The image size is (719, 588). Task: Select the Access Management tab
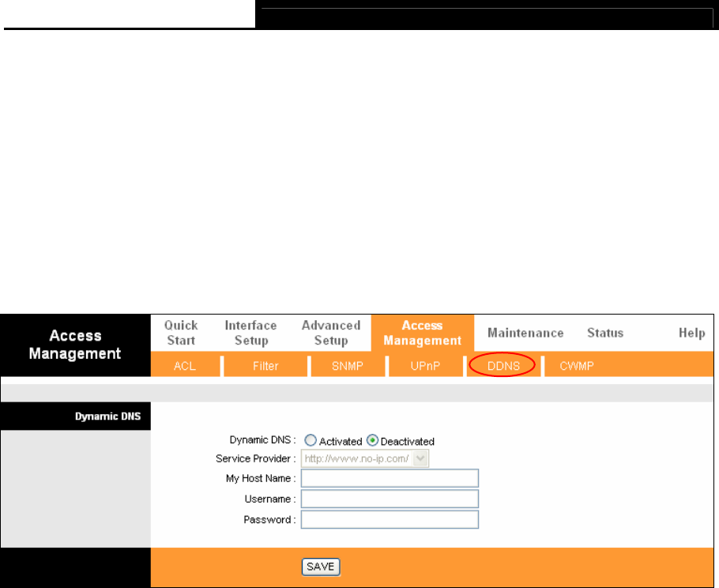pos(423,333)
